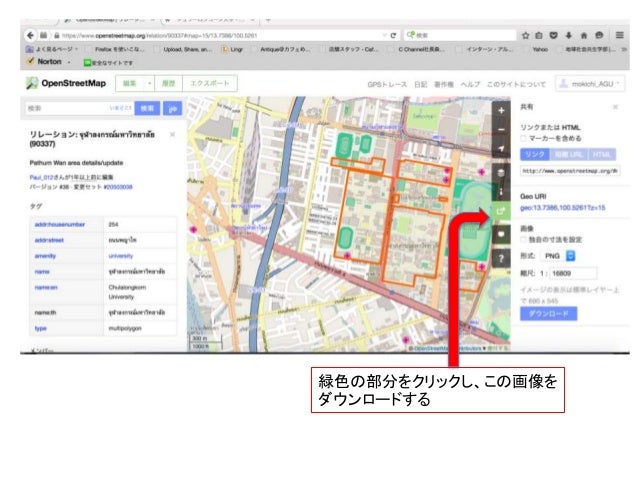The height and width of the screenshot is (479, 638).
Task: Open the PNG format dropdown
Action: click(x=558, y=256)
